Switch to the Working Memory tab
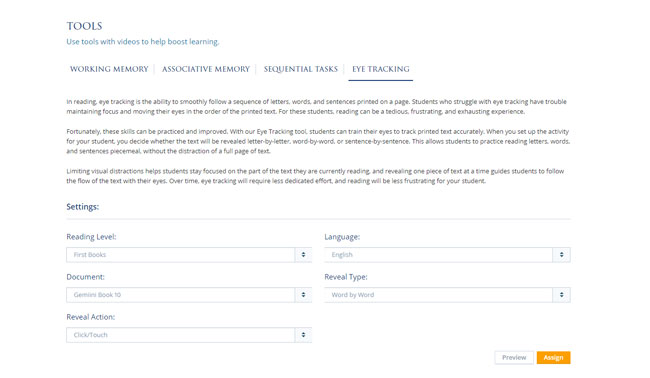The image size is (650, 378). [x=109, y=69]
